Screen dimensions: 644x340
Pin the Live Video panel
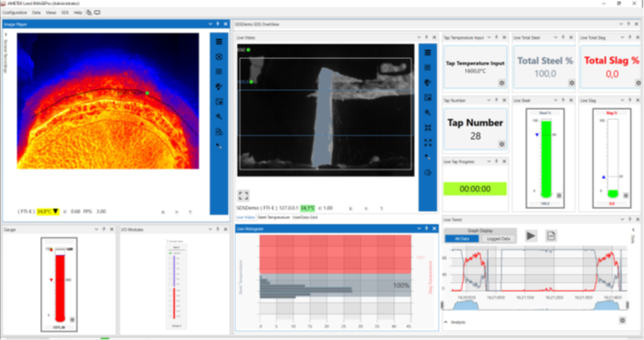(426, 37)
